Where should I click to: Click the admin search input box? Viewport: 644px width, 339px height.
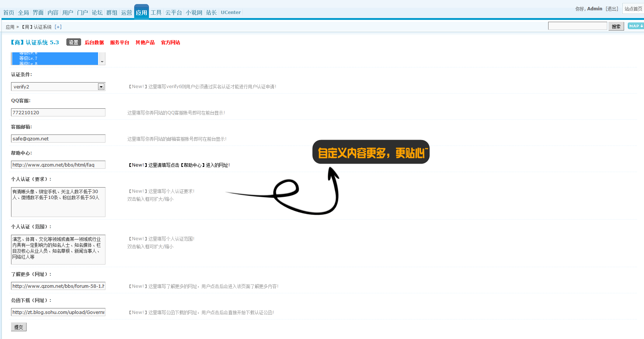pos(578,26)
